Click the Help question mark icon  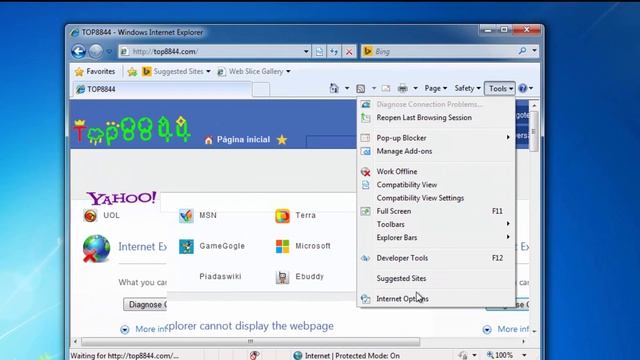click(523, 88)
